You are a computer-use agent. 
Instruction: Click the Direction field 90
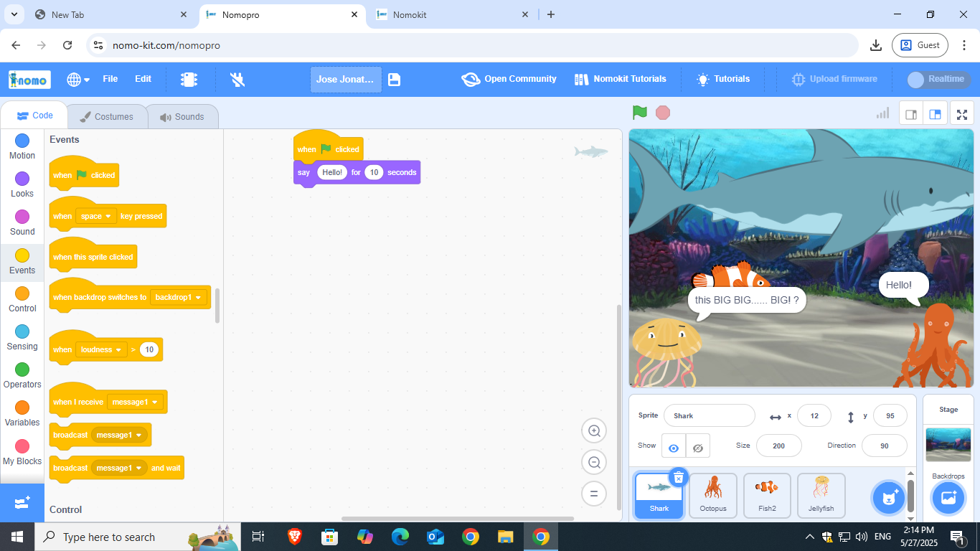pyautogui.click(x=884, y=446)
